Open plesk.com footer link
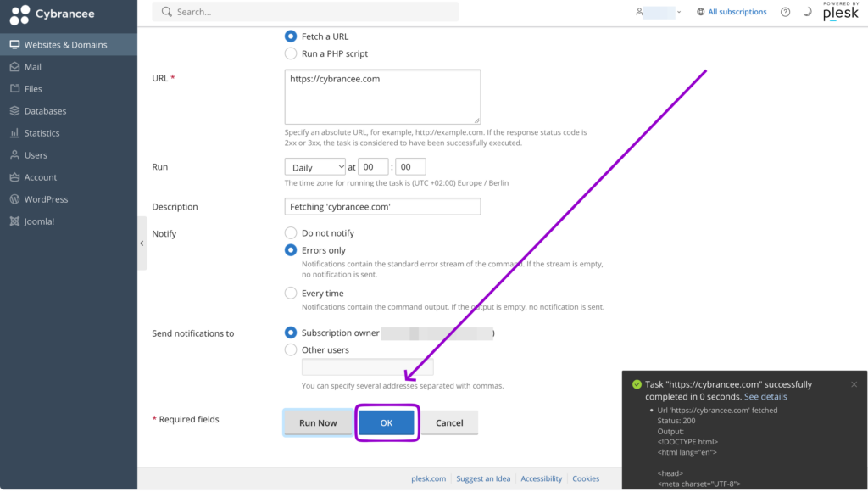This screenshot has height=492, width=868. click(x=428, y=478)
